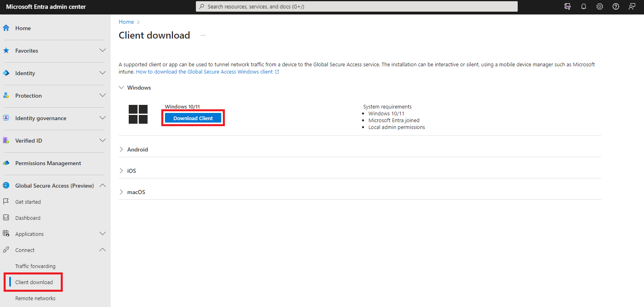Click the 'System requirements' heading text
The image size is (644, 307).
tap(387, 107)
